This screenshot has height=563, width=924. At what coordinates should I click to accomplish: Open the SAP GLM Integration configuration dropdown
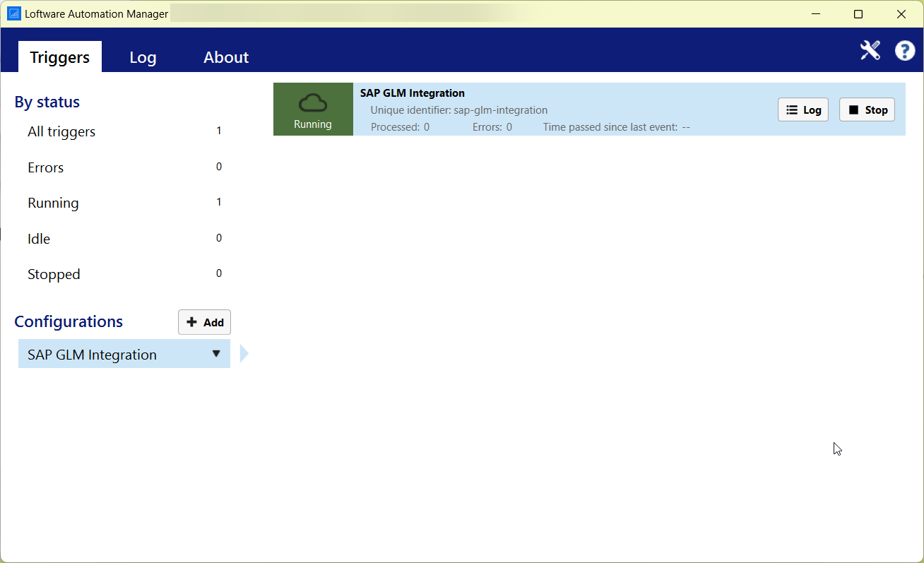[216, 354]
